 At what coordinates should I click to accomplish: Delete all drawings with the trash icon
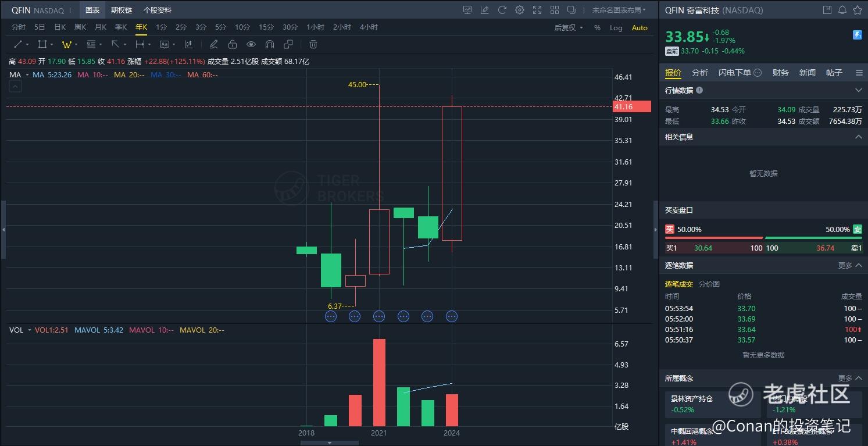click(313, 44)
